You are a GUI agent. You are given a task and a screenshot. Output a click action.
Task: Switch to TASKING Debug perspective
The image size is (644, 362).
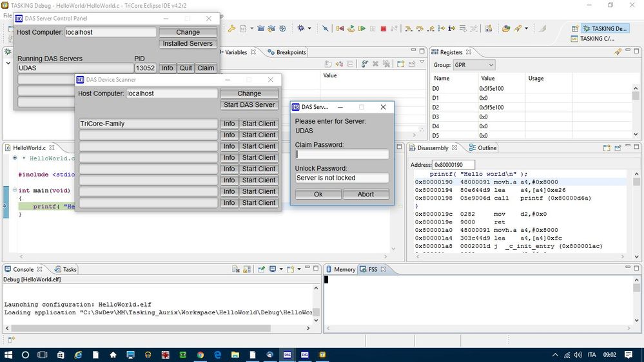click(605, 28)
